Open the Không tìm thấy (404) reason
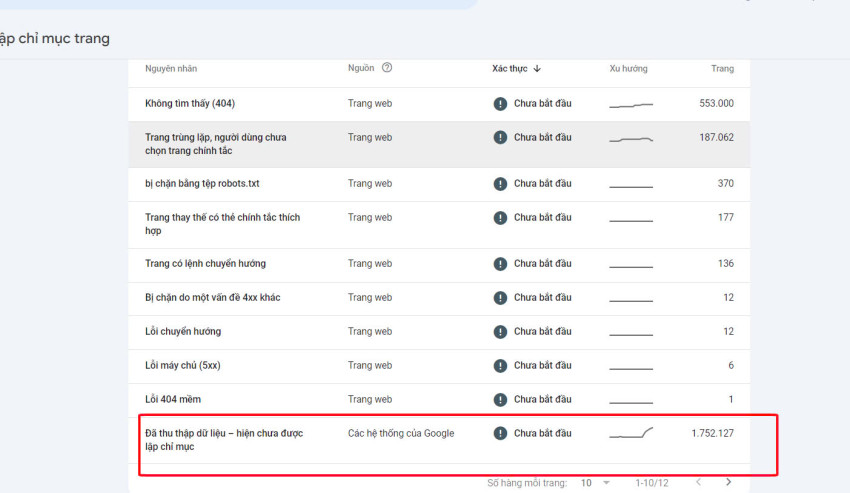 click(190, 104)
